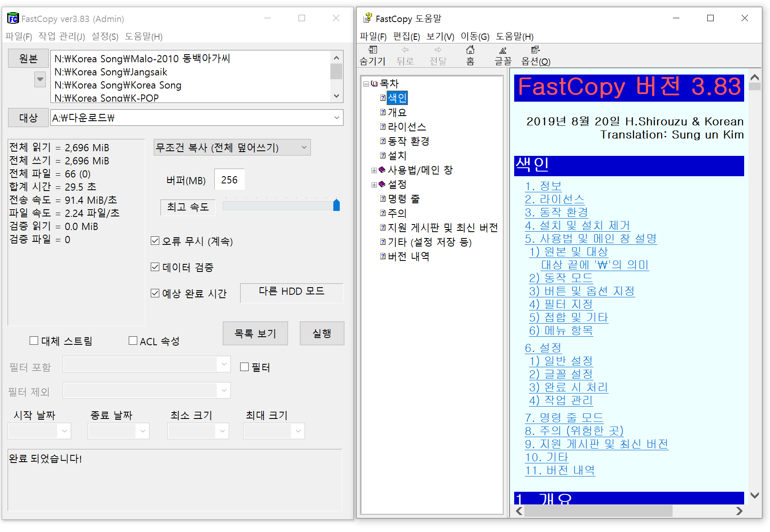770x532 pixels.
Task: Click the 최고 속도 button
Action: [x=188, y=207]
